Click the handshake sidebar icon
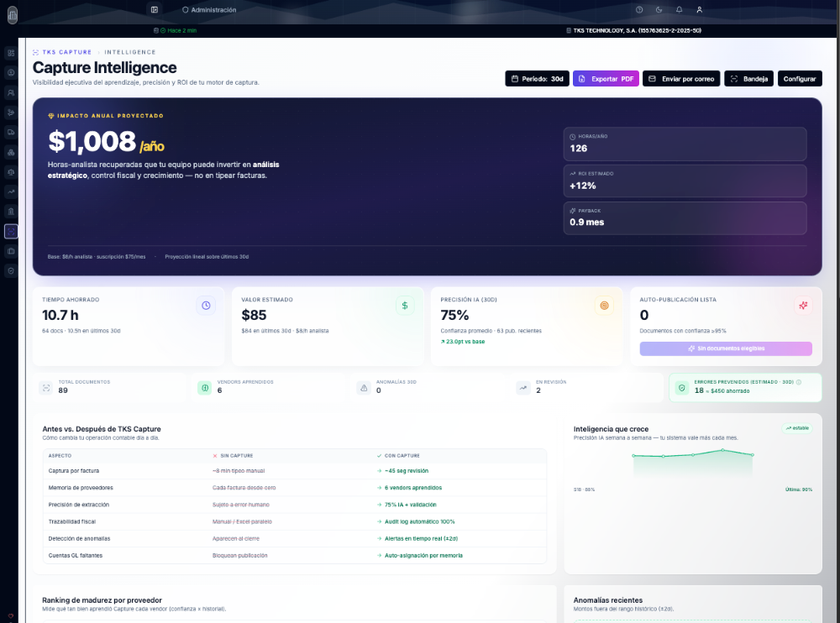Viewport: 840px width, 623px height. click(11, 113)
